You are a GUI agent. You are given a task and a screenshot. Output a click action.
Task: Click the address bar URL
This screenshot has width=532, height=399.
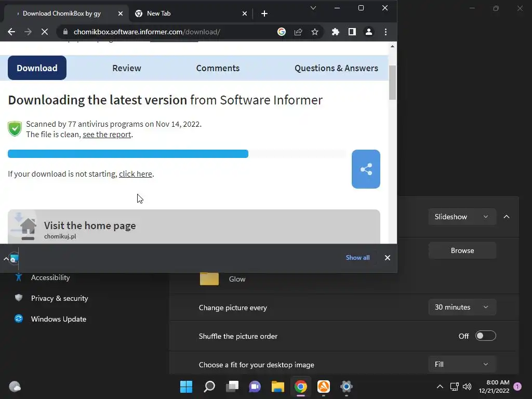click(x=147, y=32)
